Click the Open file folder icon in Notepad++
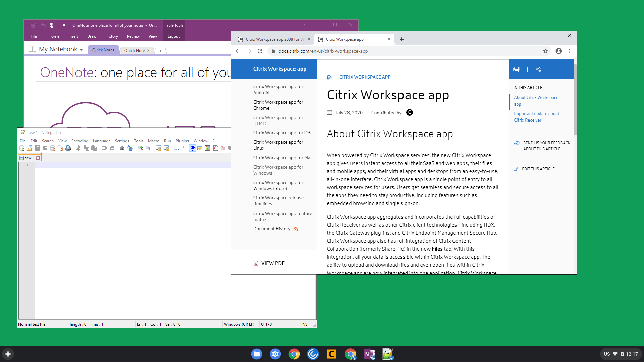The image size is (644, 362). coord(30,148)
